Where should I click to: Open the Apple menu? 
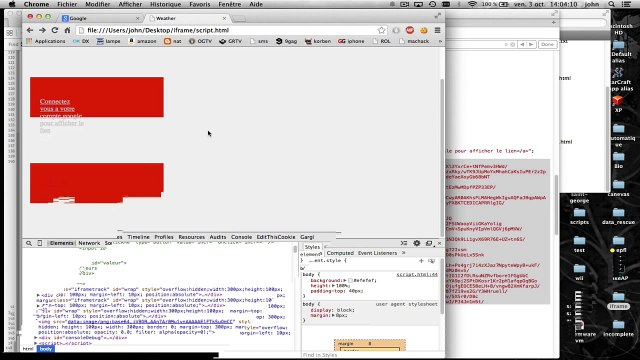point(12,4)
